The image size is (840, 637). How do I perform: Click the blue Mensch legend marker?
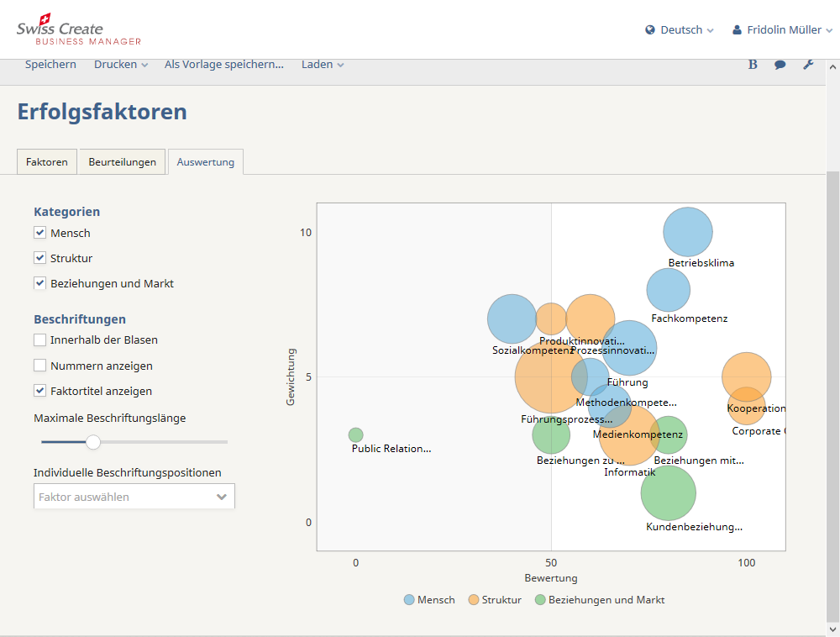409,600
